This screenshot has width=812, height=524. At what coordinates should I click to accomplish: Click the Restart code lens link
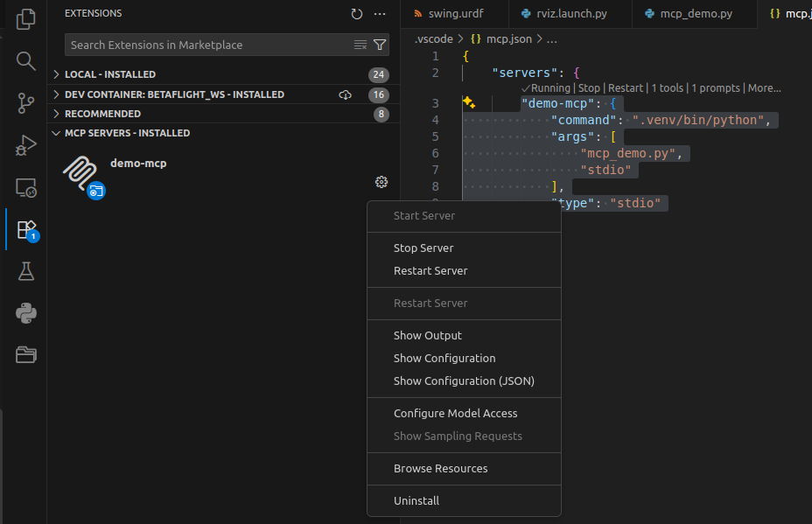(626, 88)
